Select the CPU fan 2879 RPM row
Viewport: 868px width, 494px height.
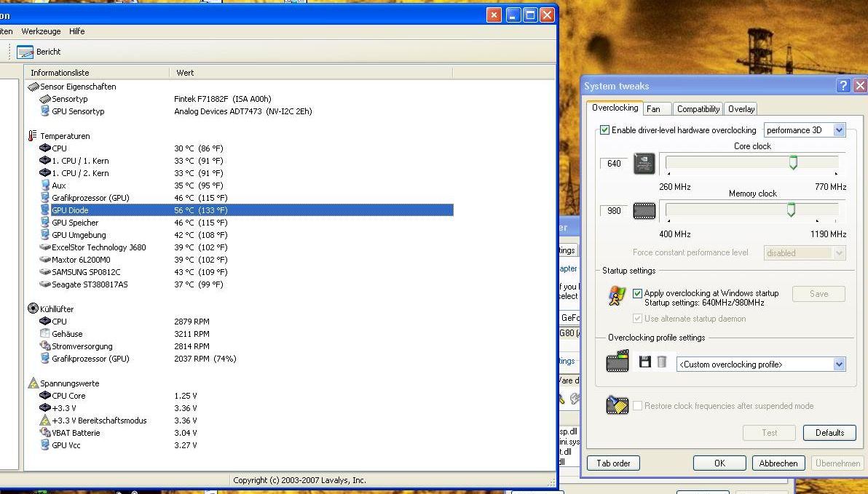coord(246,322)
